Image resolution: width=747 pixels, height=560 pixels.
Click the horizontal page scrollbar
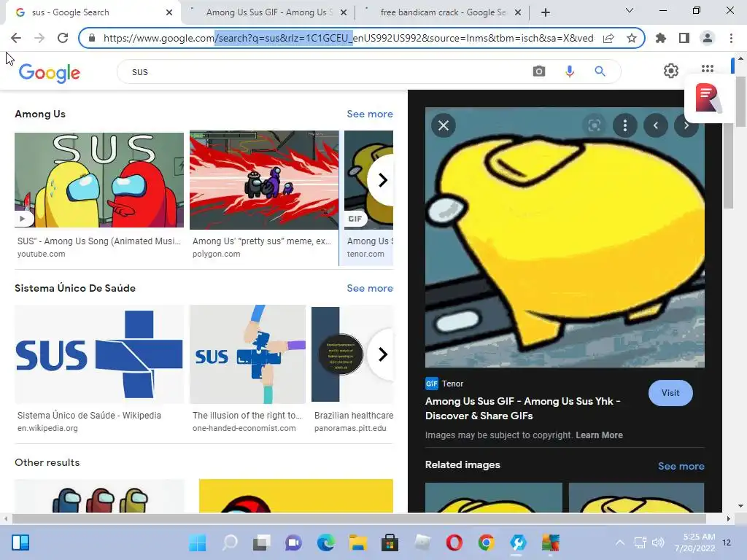click(360, 518)
